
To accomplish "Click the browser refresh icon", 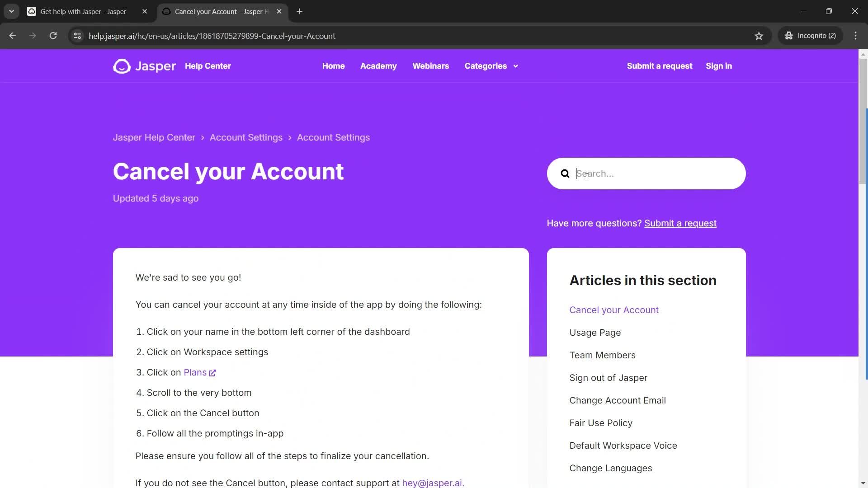I will [x=53, y=36].
